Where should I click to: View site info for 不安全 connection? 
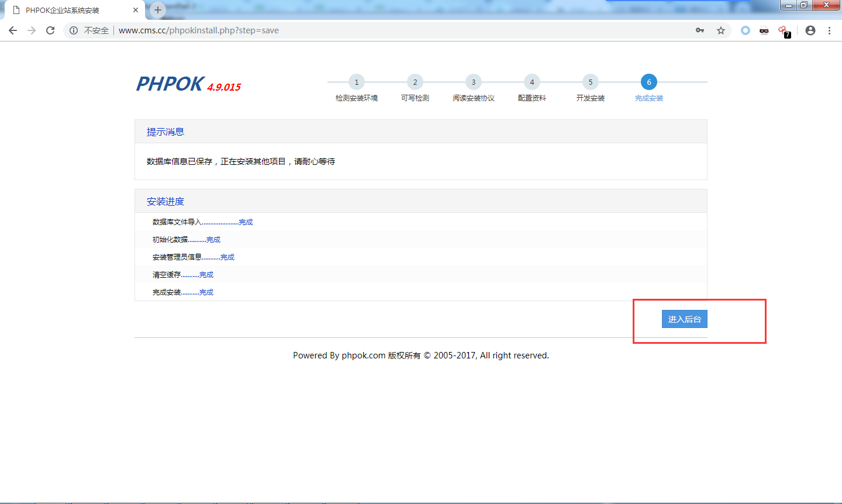[89, 30]
